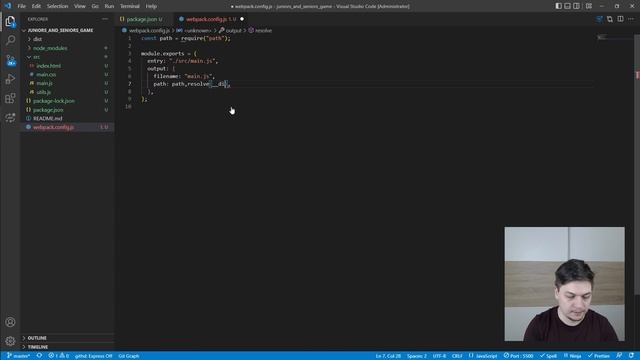This screenshot has height=360, width=640.
Task: Click Prettier status bar item
Action: click(598, 356)
